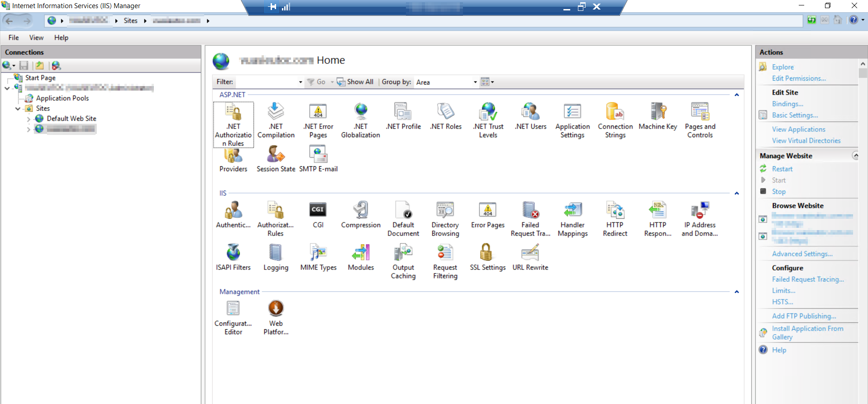This screenshot has width=868, height=404.
Task: Open the Group by Area dropdown
Action: [475, 82]
